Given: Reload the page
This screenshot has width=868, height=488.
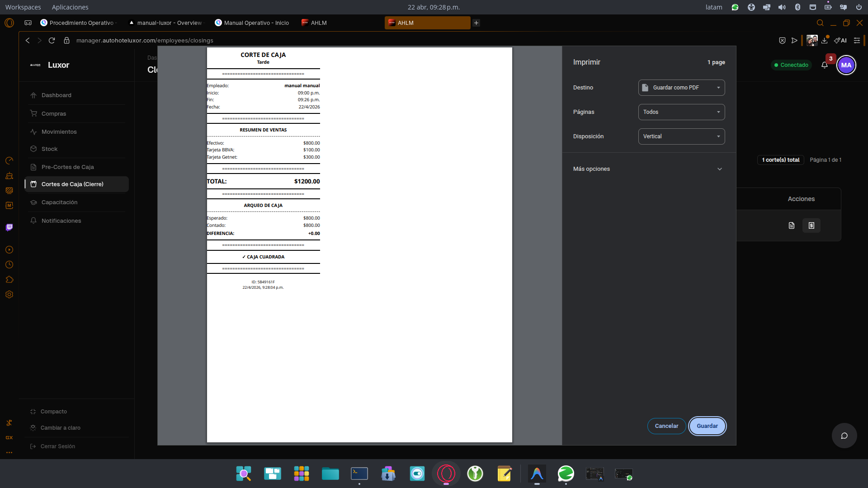Looking at the screenshot, I should pos(52,41).
